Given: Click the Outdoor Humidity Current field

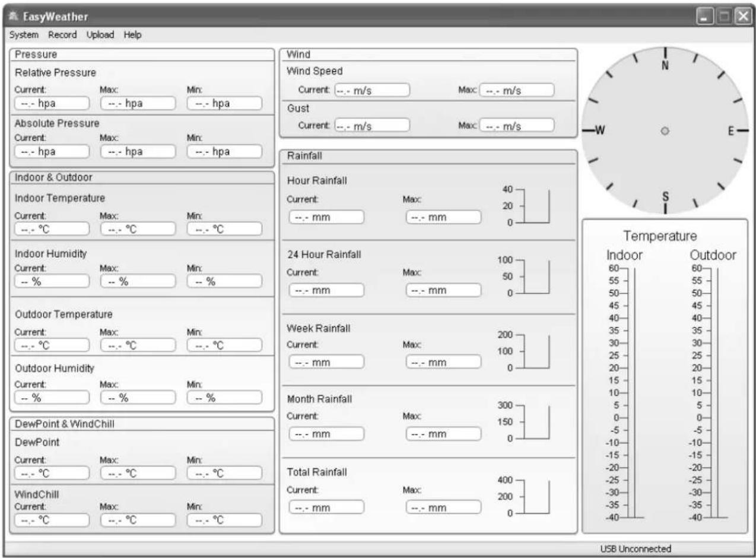Looking at the screenshot, I should (x=52, y=398).
